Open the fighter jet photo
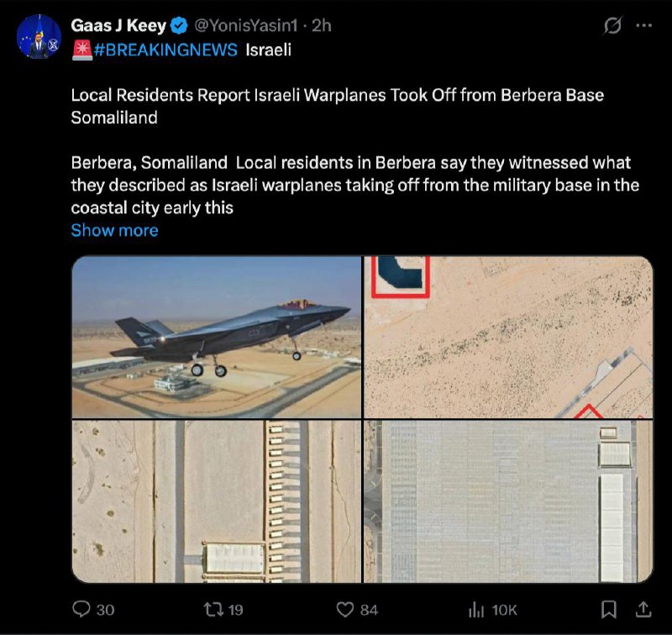The image size is (672, 635). pos(217,337)
